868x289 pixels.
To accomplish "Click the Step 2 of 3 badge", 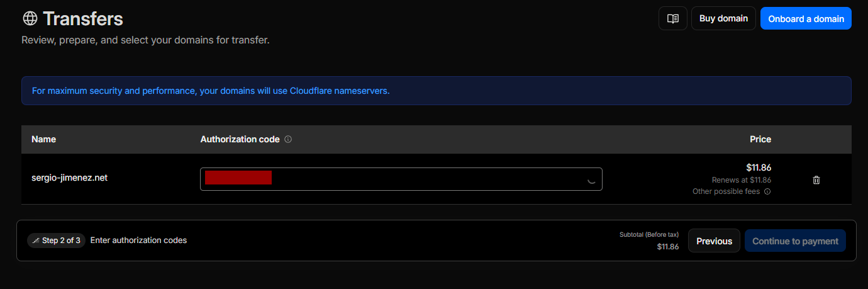I will point(56,241).
